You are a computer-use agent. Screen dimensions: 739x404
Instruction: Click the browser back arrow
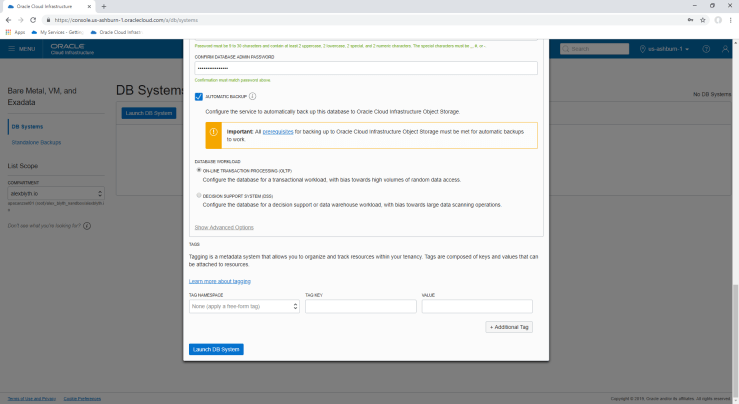click(8, 19)
